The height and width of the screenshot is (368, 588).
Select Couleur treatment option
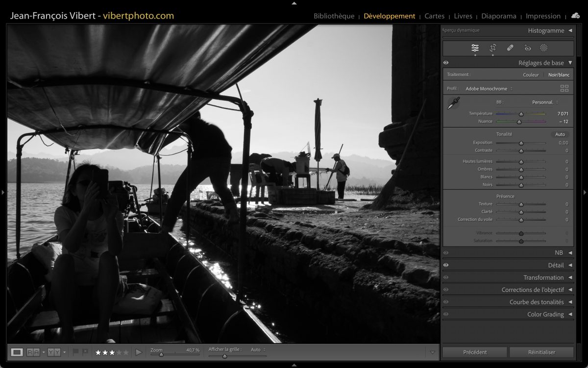[531, 75]
